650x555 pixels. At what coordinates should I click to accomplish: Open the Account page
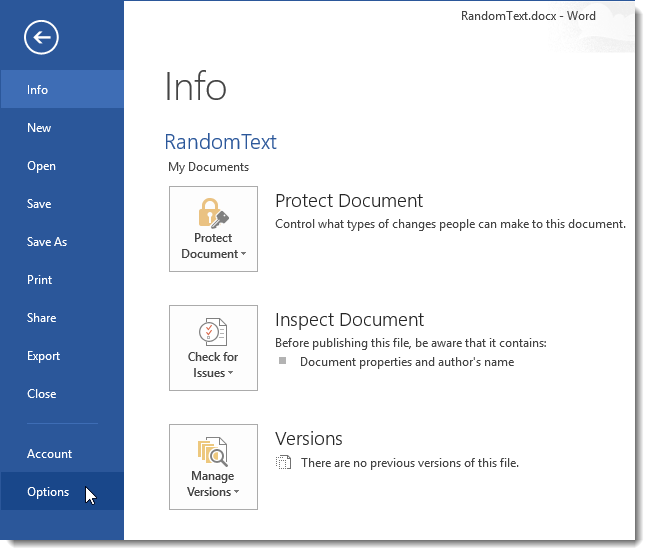(x=62, y=454)
